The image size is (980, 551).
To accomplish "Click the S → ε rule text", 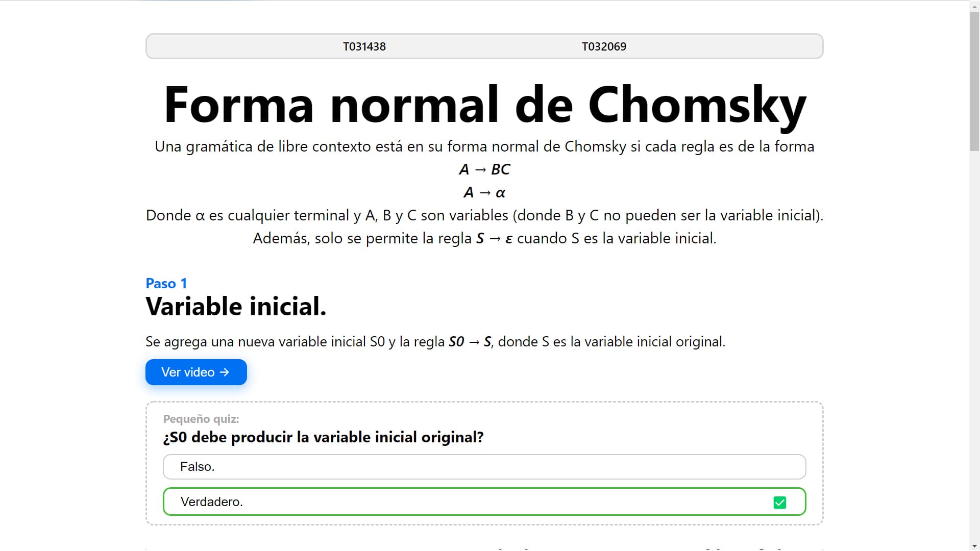I will point(494,238).
